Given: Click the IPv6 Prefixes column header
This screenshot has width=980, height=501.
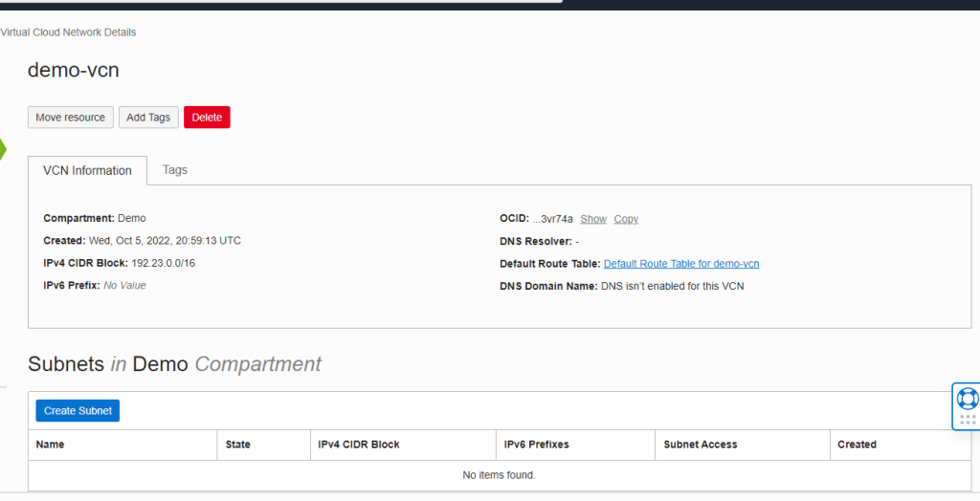Looking at the screenshot, I should coord(537,445).
